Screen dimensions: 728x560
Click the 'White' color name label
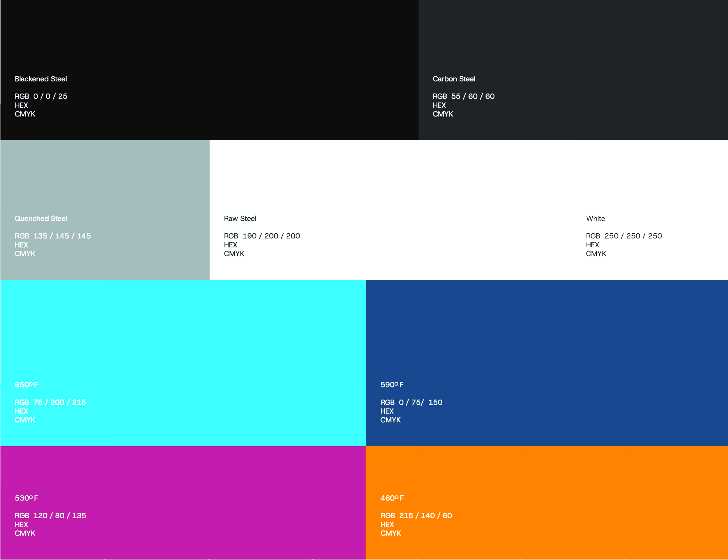pos(596,219)
